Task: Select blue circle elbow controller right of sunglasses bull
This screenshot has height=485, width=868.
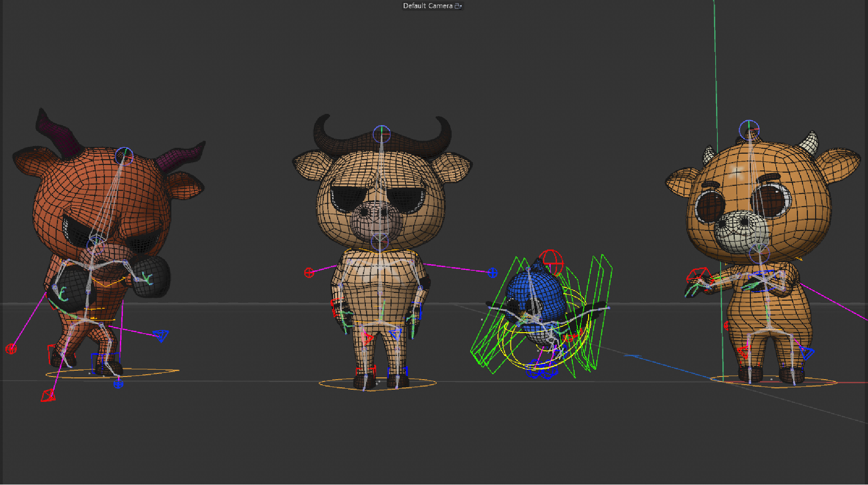Action: [x=493, y=273]
